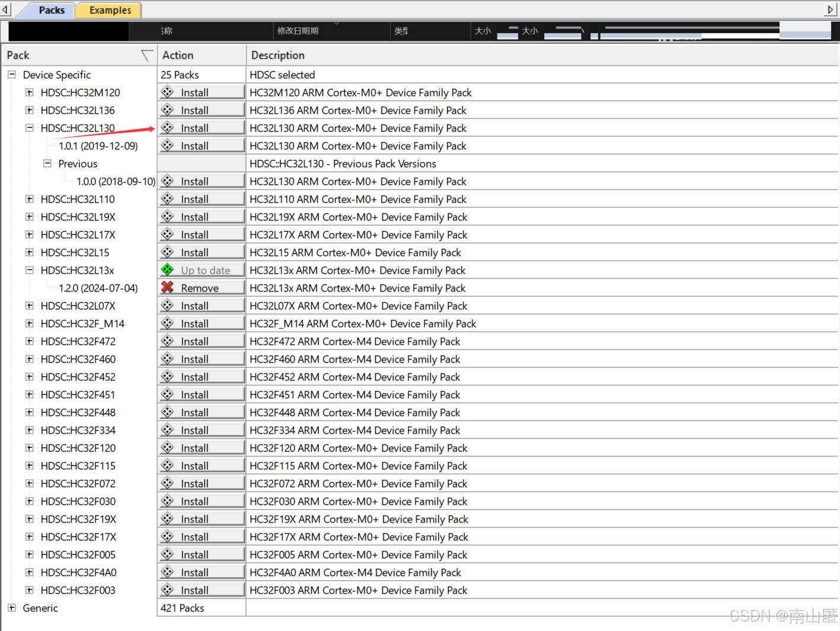Collapse the HDSC::HC32L130 node
Viewport: 840px width, 631px height.
click(x=29, y=128)
